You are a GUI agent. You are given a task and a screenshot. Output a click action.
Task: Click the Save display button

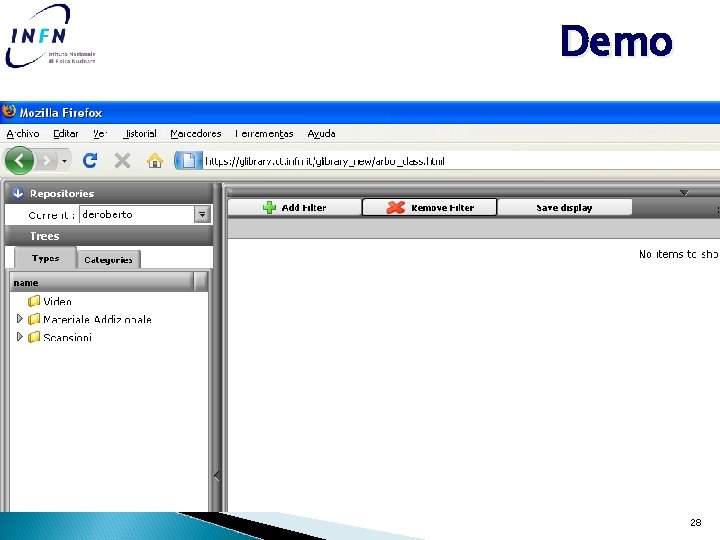tap(564, 208)
